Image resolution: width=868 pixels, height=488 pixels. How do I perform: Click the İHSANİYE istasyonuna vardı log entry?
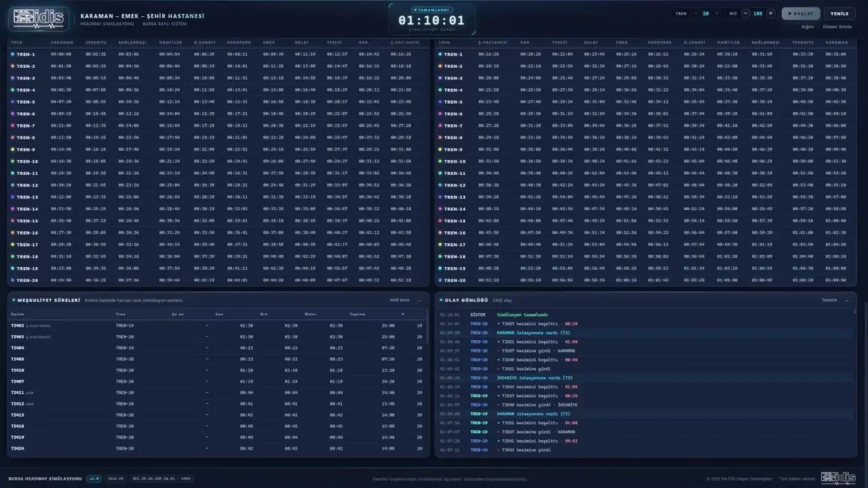645,378
